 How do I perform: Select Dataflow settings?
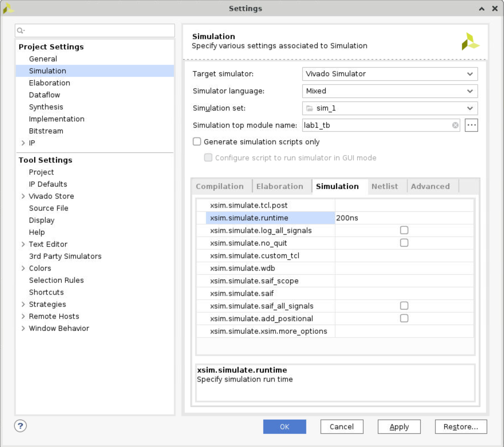(45, 95)
